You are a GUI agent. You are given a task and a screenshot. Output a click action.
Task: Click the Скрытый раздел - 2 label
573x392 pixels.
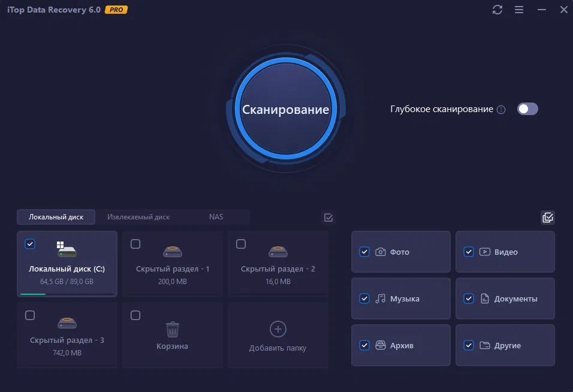(278, 269)
